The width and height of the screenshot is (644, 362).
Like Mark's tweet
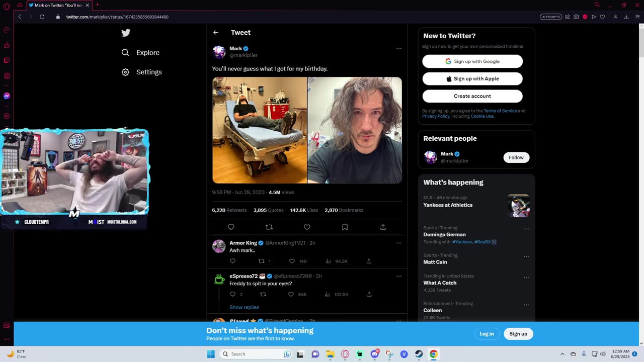tap(307, 227)
